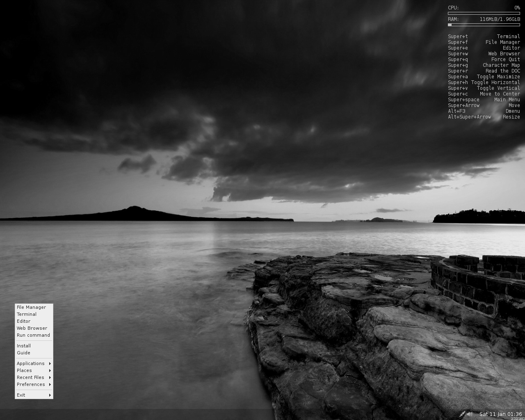The image size is (525, 420).
Task: Click the RAM usage bar
Action: [484, 25]
